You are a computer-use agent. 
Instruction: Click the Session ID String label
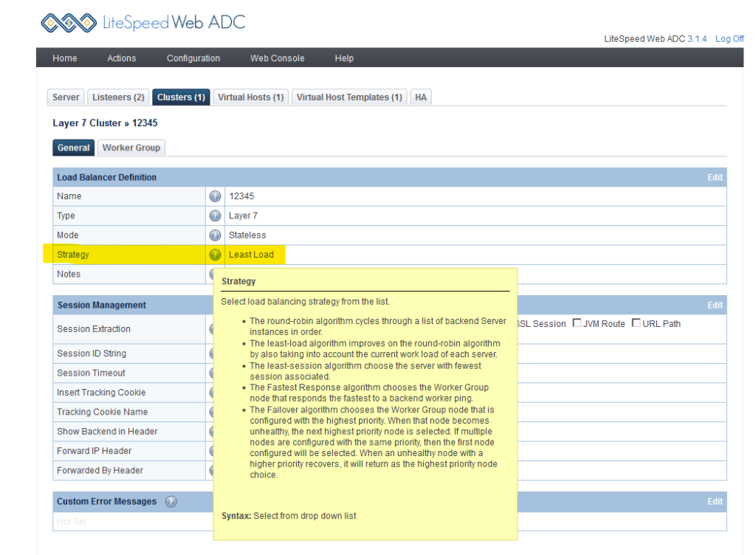pos(92,354)
